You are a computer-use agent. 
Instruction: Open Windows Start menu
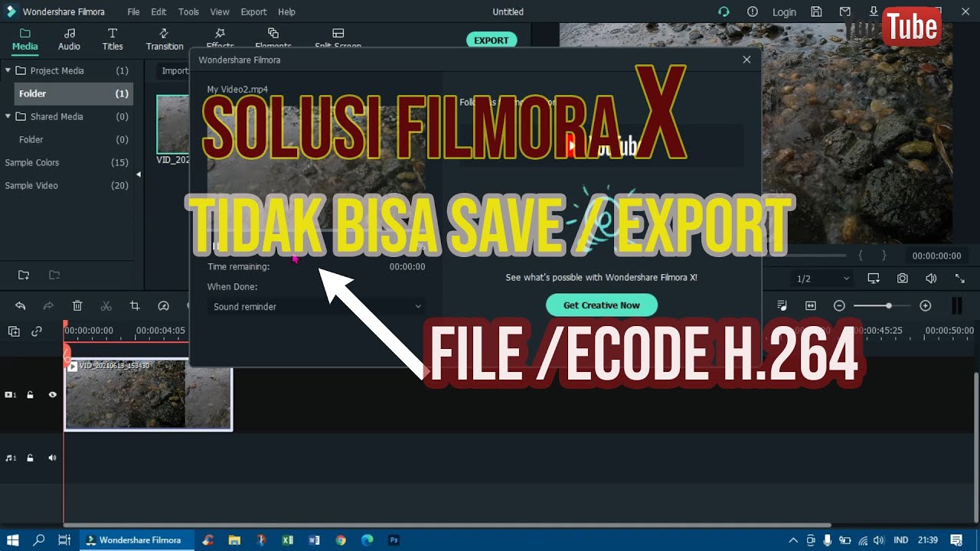point(13,540)
